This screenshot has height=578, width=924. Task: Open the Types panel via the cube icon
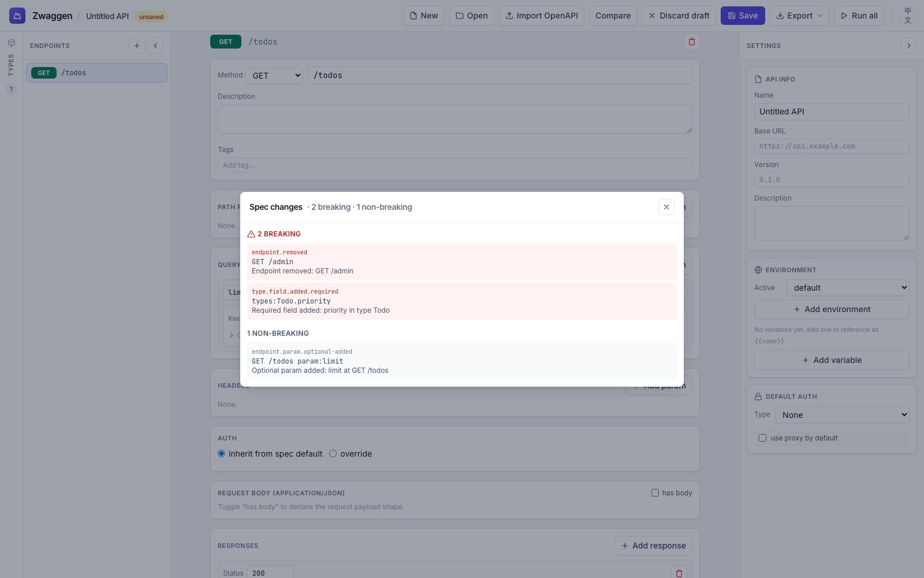11,42
